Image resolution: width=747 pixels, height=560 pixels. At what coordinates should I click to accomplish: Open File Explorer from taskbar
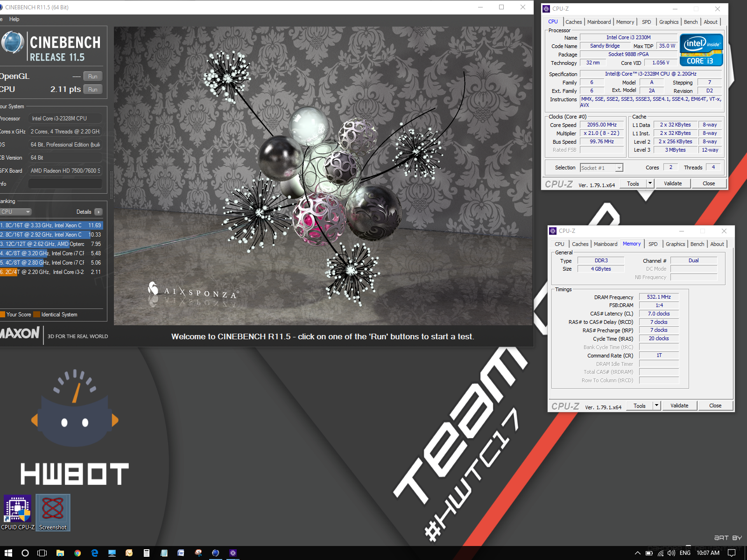pyautogui.click(x=60, y=553)
